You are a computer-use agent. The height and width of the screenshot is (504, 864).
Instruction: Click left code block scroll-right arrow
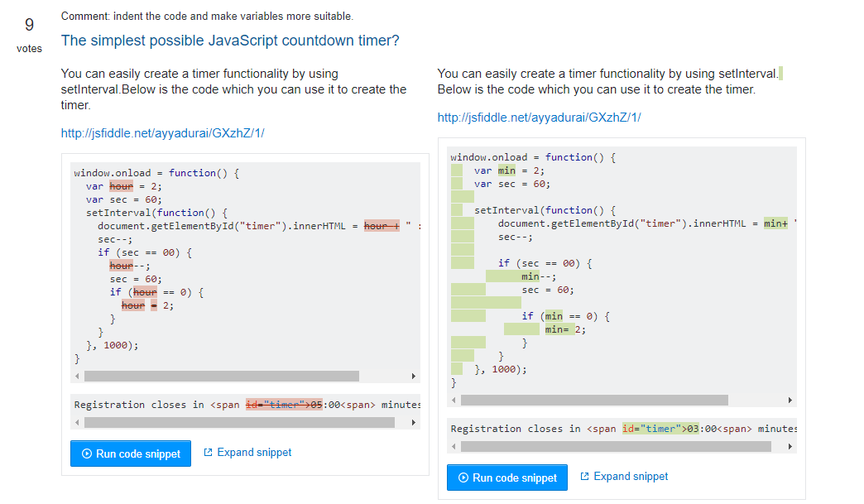pos(413,377)
